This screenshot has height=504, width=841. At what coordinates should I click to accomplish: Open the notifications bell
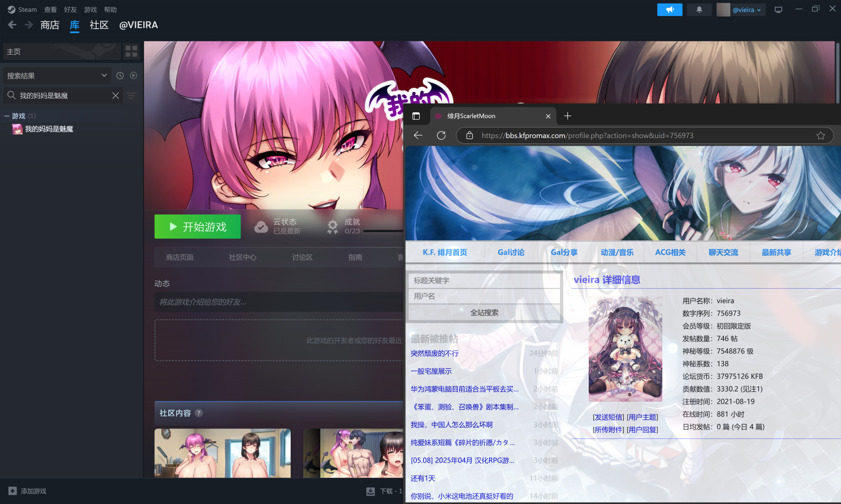[x=699, y=10]
